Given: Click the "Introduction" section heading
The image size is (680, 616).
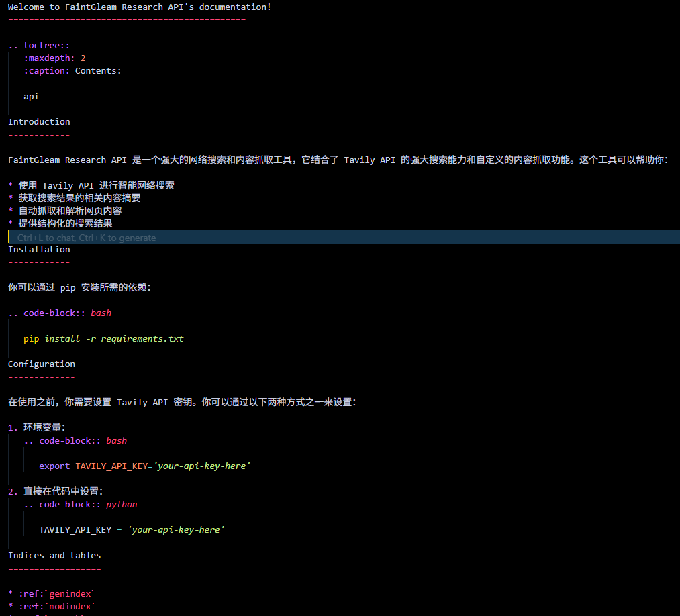Looking at the screenshot, I should pyautogui.click(x=39, y=122).
